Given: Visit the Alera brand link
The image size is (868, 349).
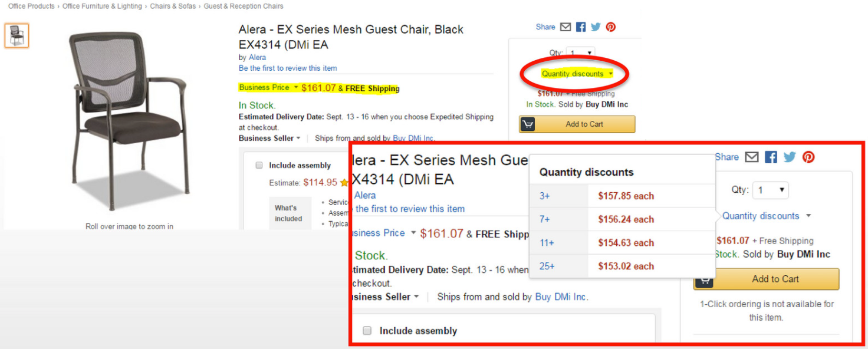Looking at the screenshot, I should click(x=257, y=57).
